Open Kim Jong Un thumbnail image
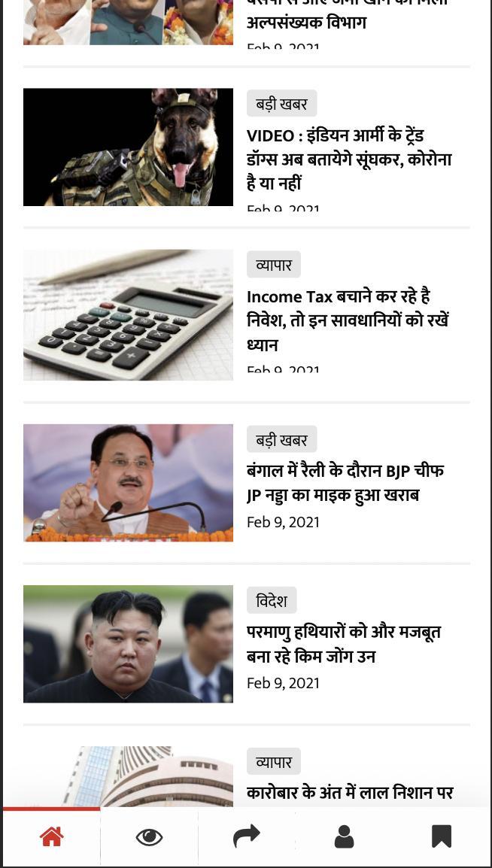This screenshot has width=492, height=868. [x=128, y=644]
